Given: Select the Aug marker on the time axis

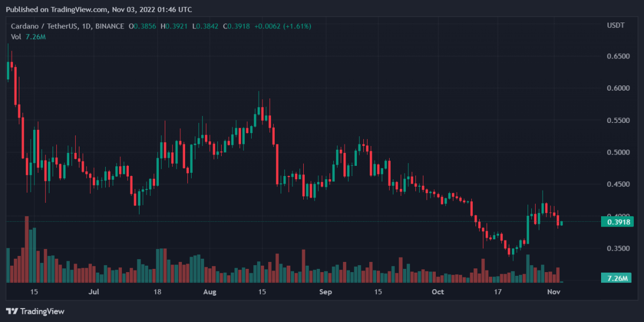Looking at the screenshot, I should [210, 292].
